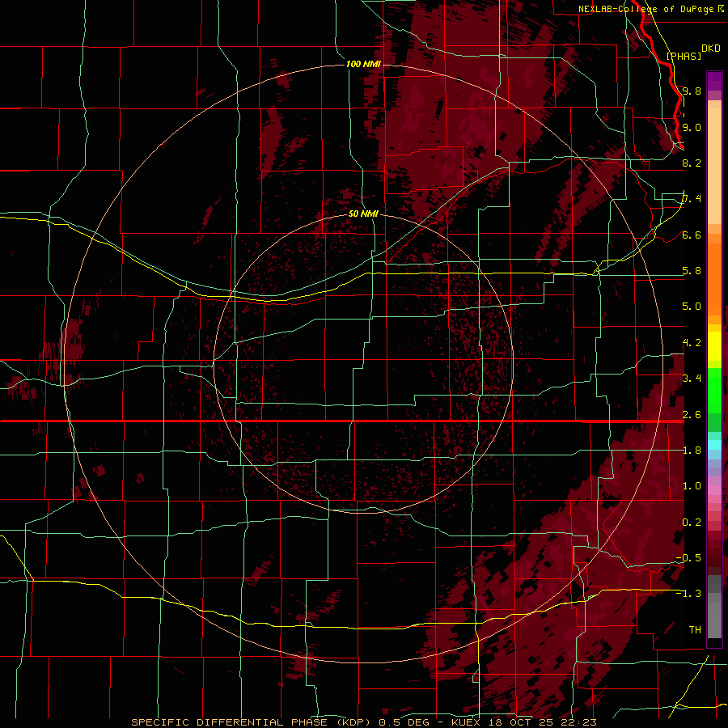The width and height of the screenshot is (728, 728).
Task: Pick the pink swatch in the color scale
Action: pyautogui.click(x=714, y=490)
